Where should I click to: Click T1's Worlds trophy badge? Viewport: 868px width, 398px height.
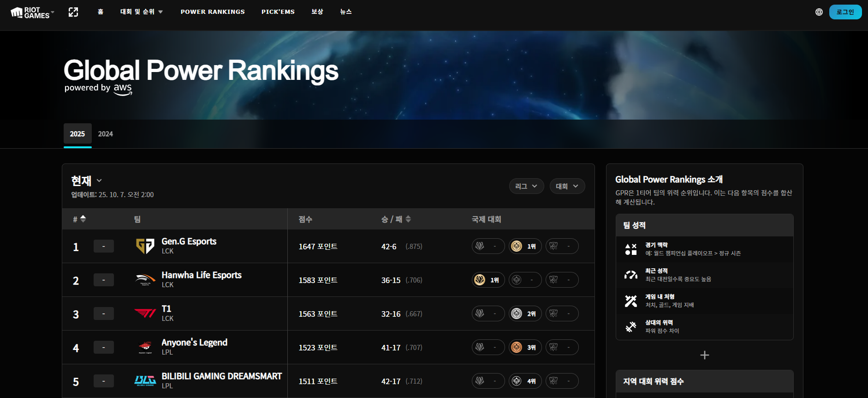coord(562,314)
